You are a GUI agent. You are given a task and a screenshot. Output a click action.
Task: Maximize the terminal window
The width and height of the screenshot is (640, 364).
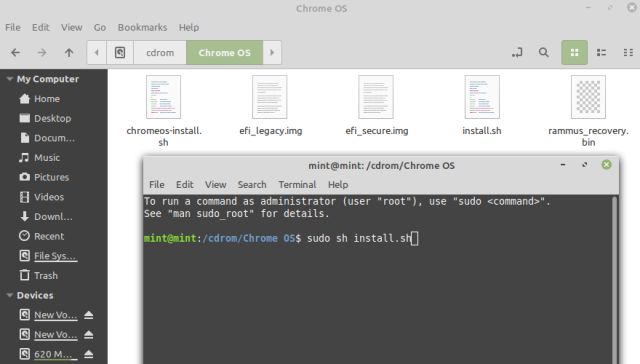click(584, 164)
